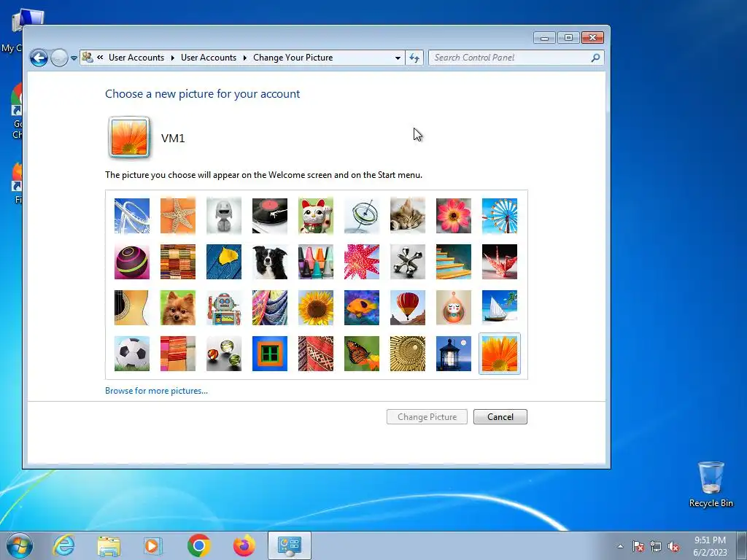Select the sleeping doll face picture
747x560 pixels.
(454, 308)
